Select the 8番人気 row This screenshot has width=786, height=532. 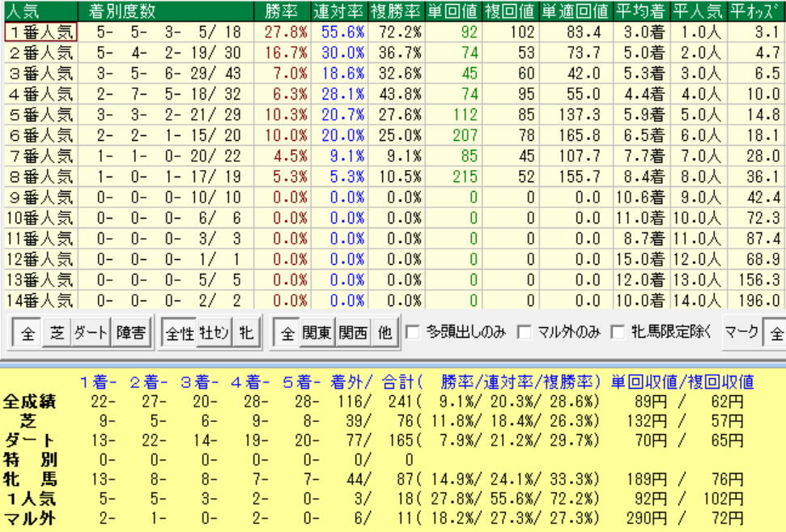393,176
